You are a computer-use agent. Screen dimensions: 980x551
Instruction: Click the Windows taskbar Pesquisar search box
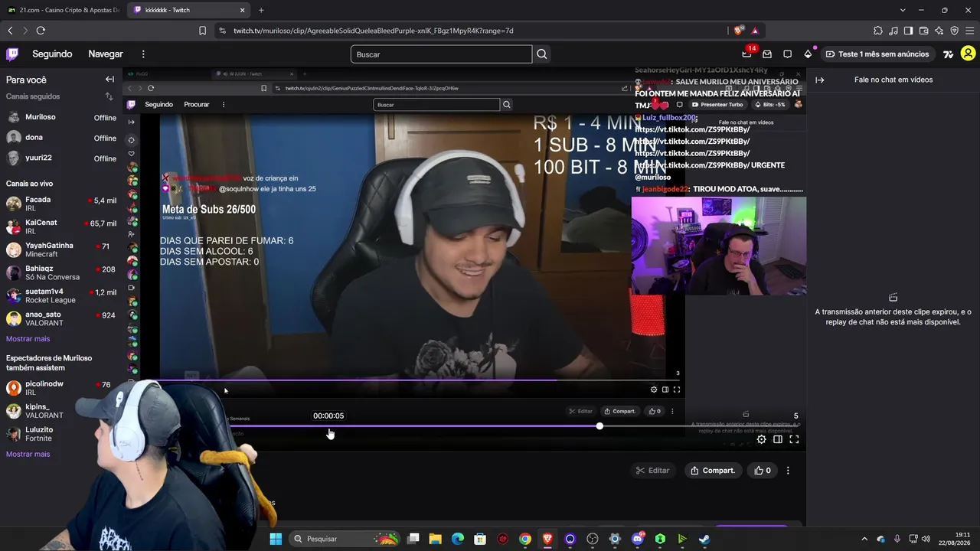point(346,539)
